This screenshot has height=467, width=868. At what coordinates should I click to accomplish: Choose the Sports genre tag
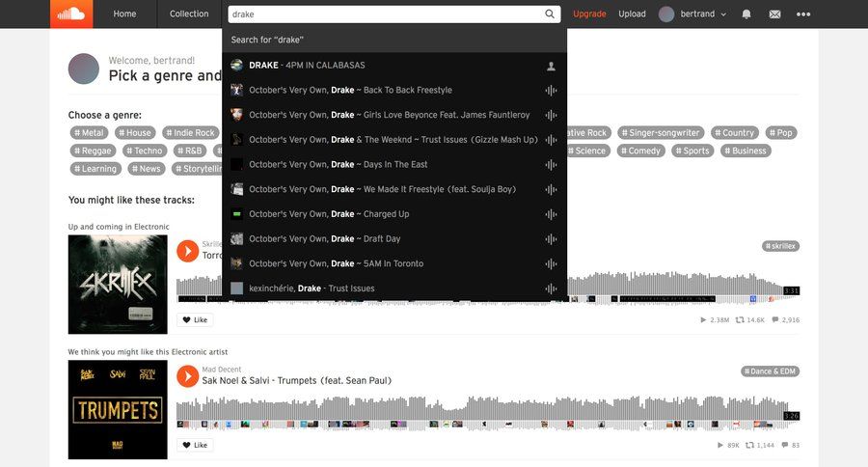pos(692,151)
